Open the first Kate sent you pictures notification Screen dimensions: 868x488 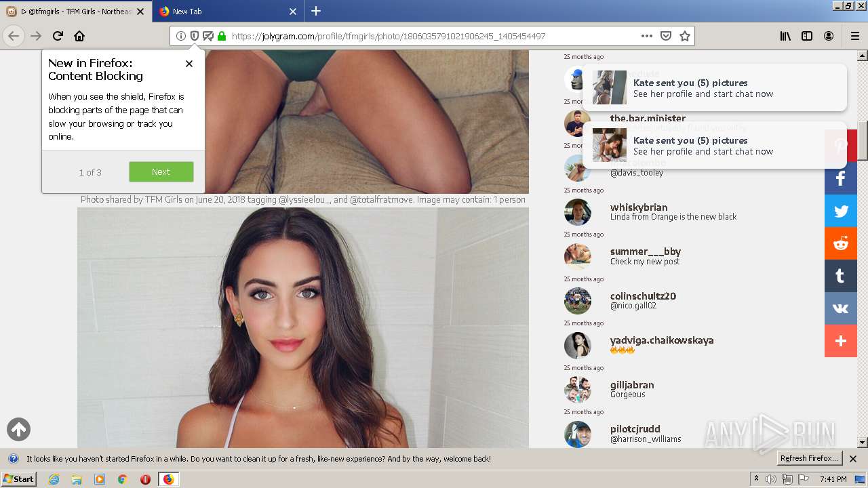(x=714, y=87)
